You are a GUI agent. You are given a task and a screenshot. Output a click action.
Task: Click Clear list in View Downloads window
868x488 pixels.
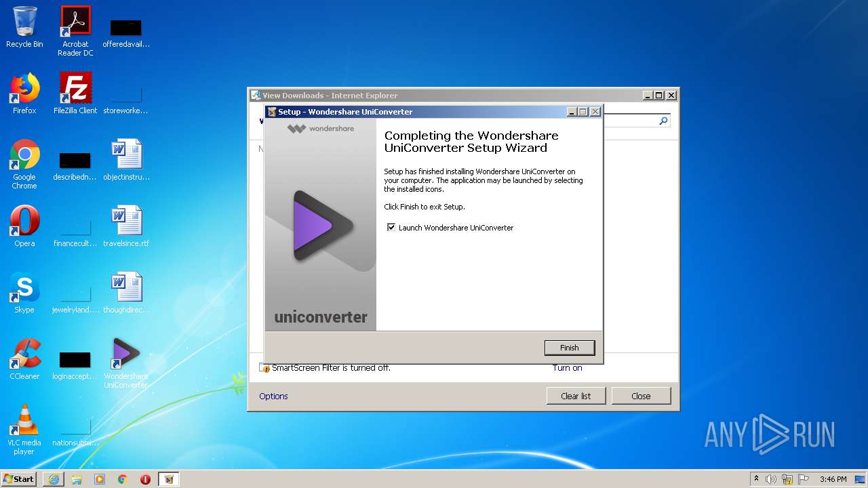tap(576, 396)
